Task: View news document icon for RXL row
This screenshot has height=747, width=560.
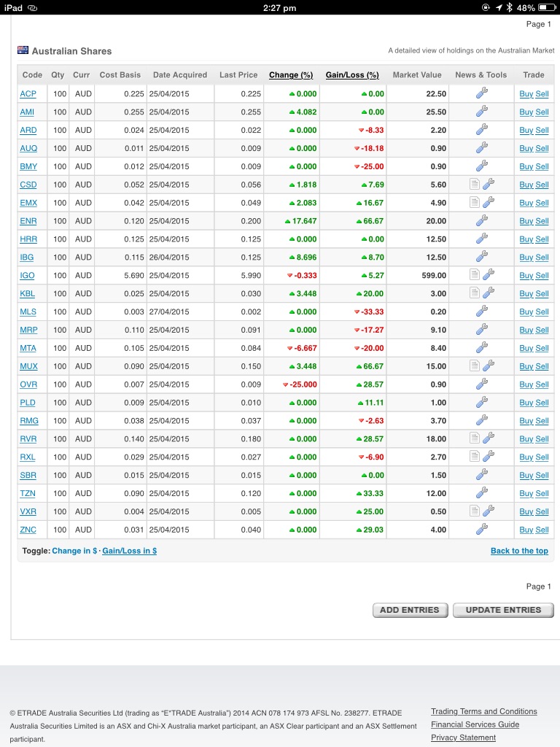Action: (474, 456)
